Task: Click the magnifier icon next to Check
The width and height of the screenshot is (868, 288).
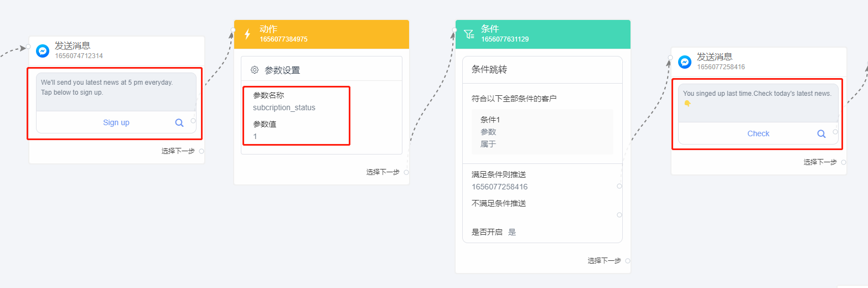Action: [821, 133]
